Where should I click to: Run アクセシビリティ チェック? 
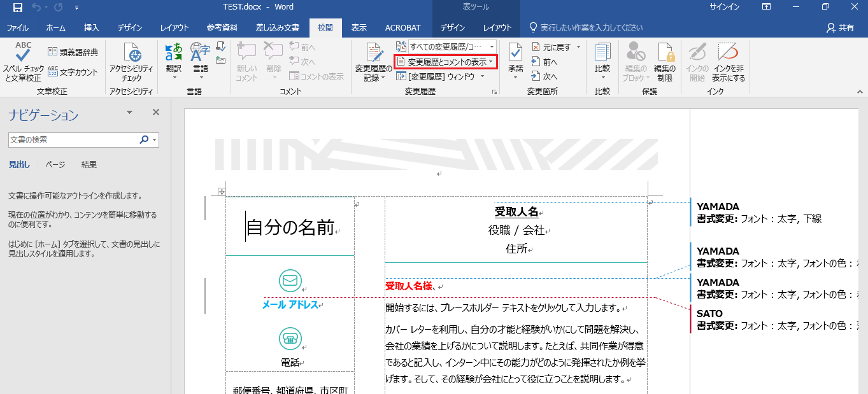[132, 64]
